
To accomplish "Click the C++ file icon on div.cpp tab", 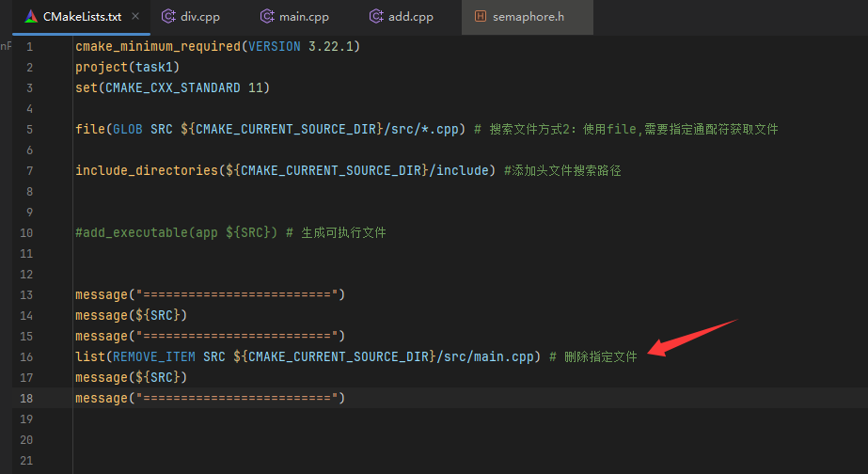I will point(169,17).
